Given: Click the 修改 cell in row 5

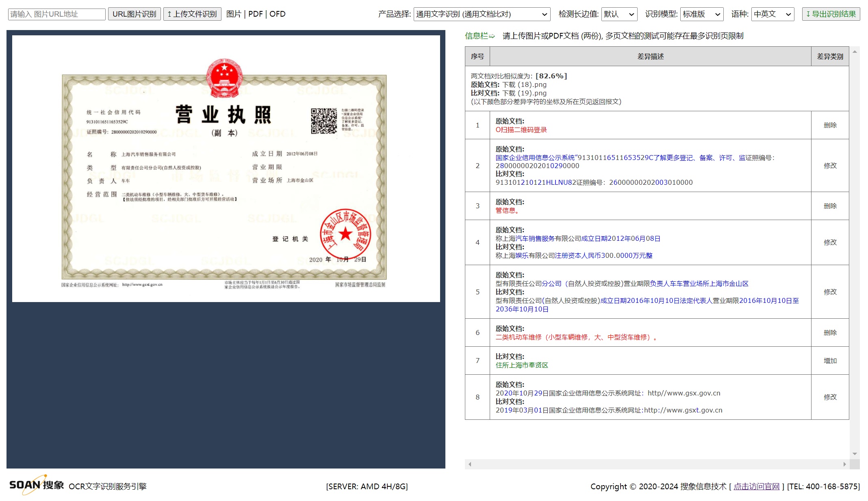Looking at the screenshot, I should click(830, 292).
